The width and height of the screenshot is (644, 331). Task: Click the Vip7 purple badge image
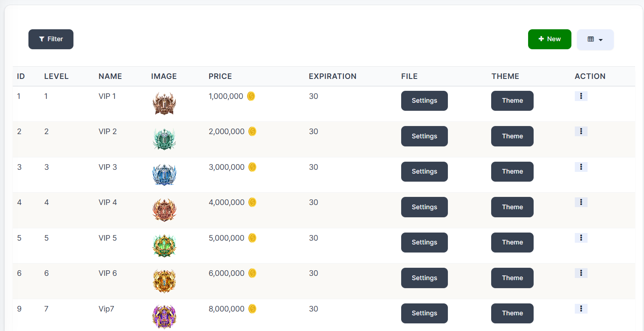pyautogui.click(x=164, y=317)
